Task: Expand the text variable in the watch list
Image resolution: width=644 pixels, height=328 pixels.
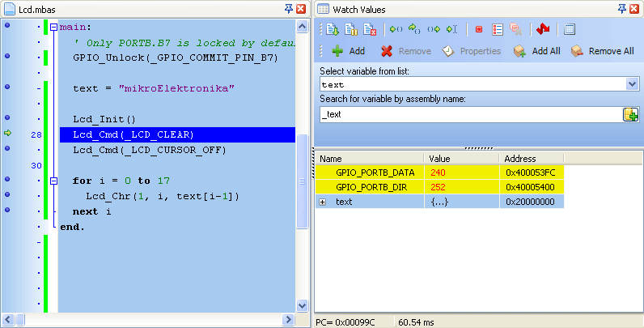Action: coord(323,202)
